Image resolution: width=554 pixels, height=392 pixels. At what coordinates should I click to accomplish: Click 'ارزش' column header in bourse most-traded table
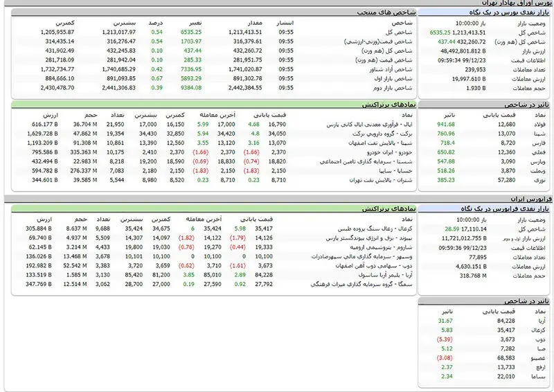(51, 115)
